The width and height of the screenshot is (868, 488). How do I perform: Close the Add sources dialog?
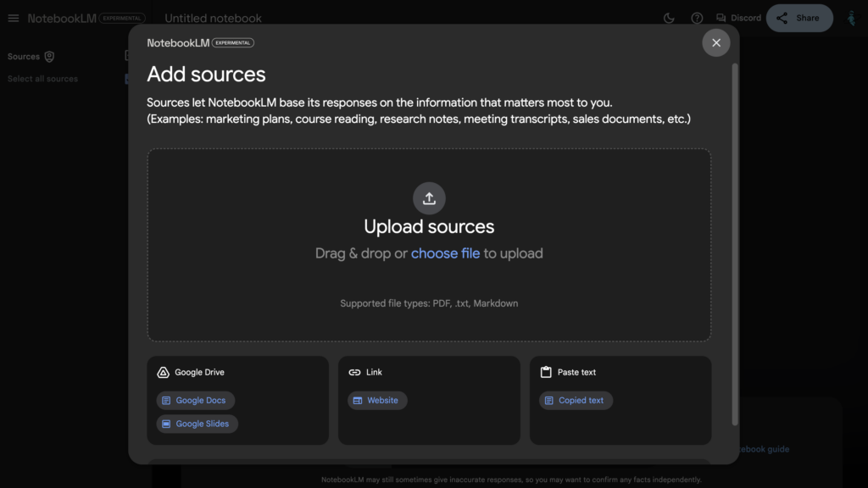(716, 42)
